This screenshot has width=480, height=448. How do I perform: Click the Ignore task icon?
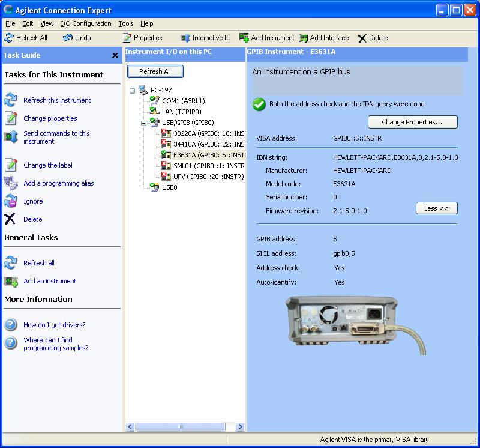(x=11, y=201)
